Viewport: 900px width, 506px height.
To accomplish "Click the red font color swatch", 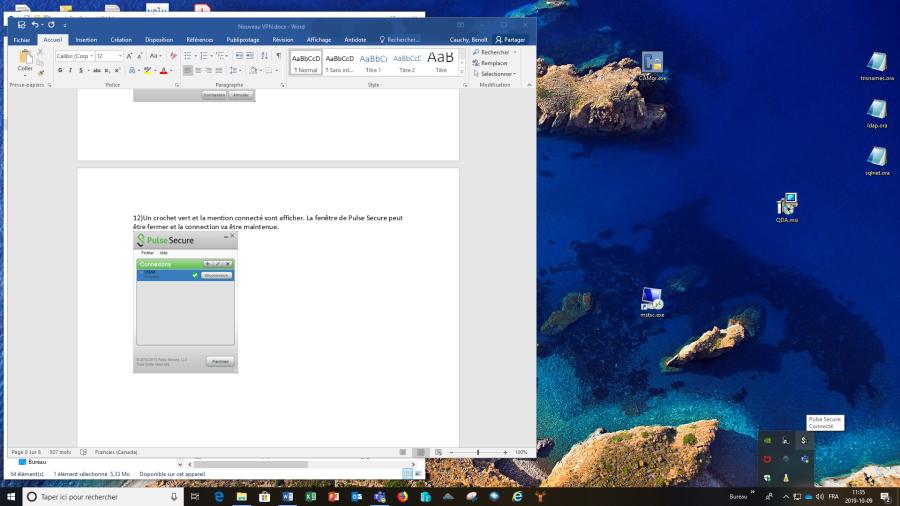I will [x=164, y=71].
